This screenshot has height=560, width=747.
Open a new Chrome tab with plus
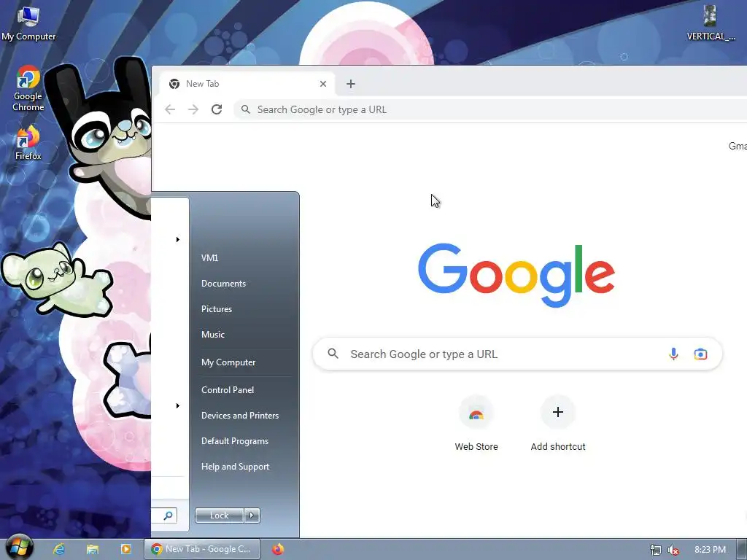pyautogui.click(x=351, y=84)
